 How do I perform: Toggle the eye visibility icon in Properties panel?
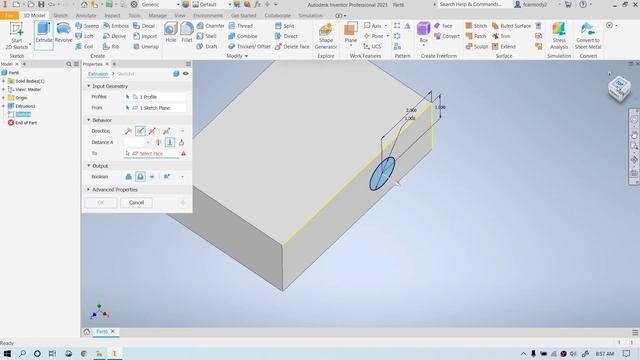click(186, 74)
